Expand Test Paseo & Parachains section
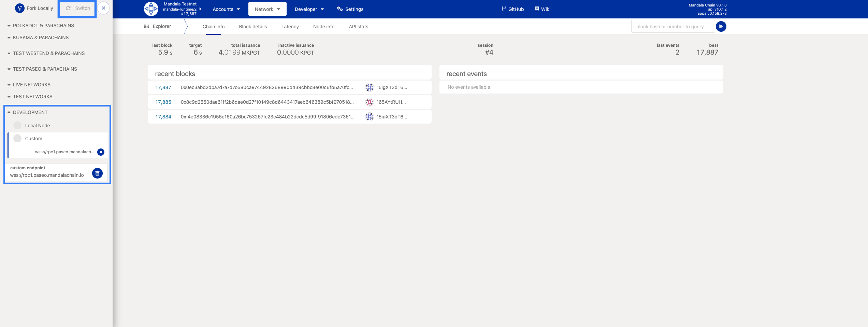 click(x=42, y=69)
